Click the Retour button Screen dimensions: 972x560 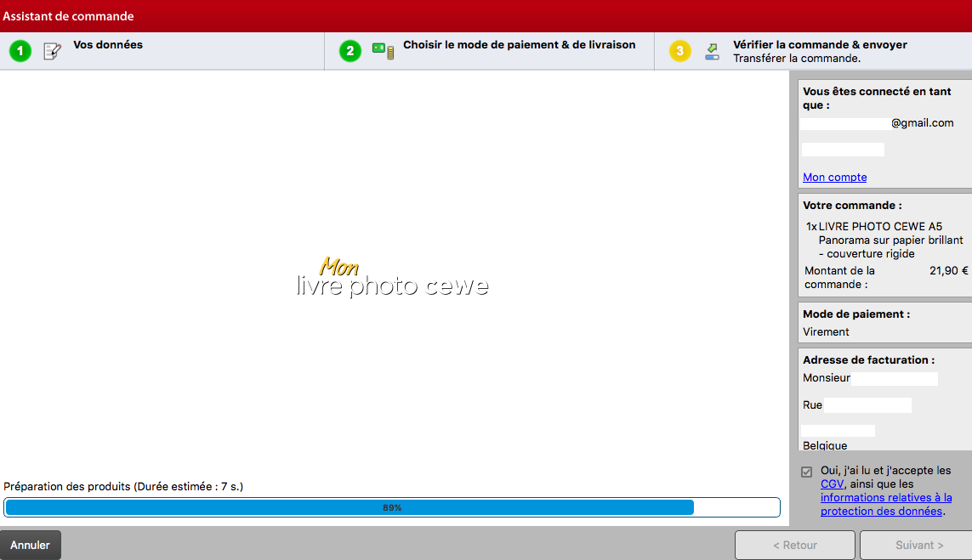[x=795, y=546]
